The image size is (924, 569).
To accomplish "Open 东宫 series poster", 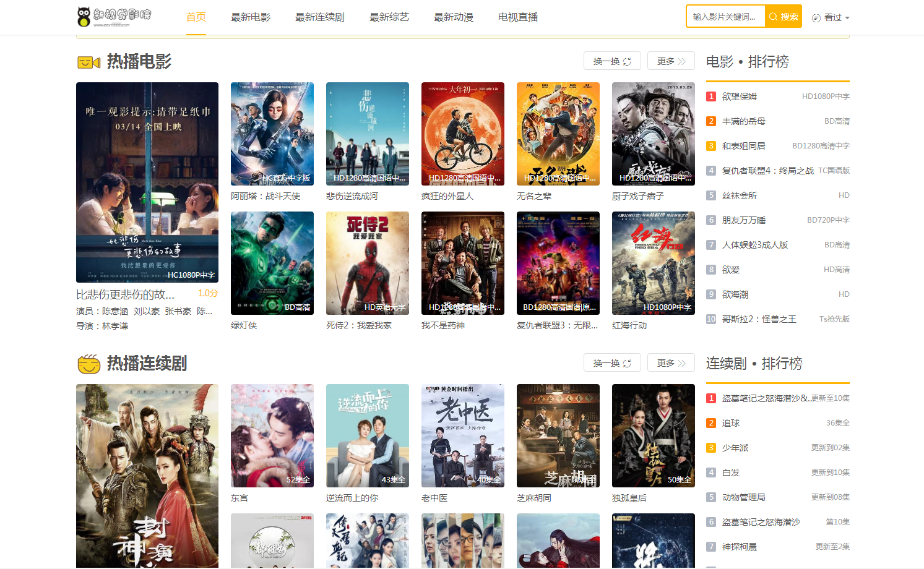I will tap(272, 435).
